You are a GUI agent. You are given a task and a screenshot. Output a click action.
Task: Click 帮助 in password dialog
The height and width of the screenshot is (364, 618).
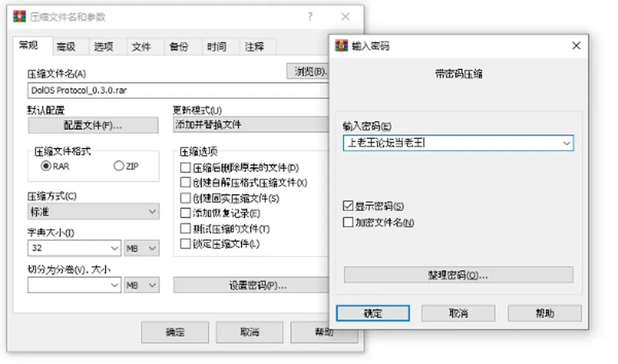click(x=545, y=314)
